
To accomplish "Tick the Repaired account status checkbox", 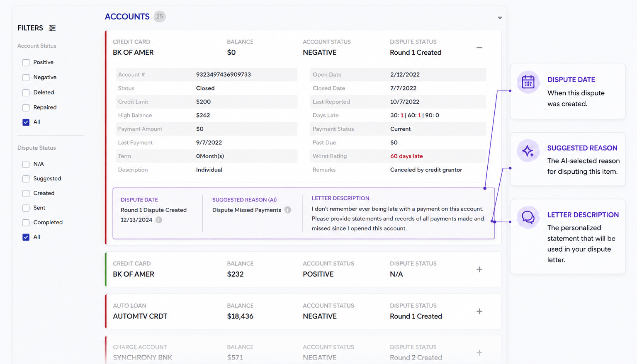I will coord(26,107).
